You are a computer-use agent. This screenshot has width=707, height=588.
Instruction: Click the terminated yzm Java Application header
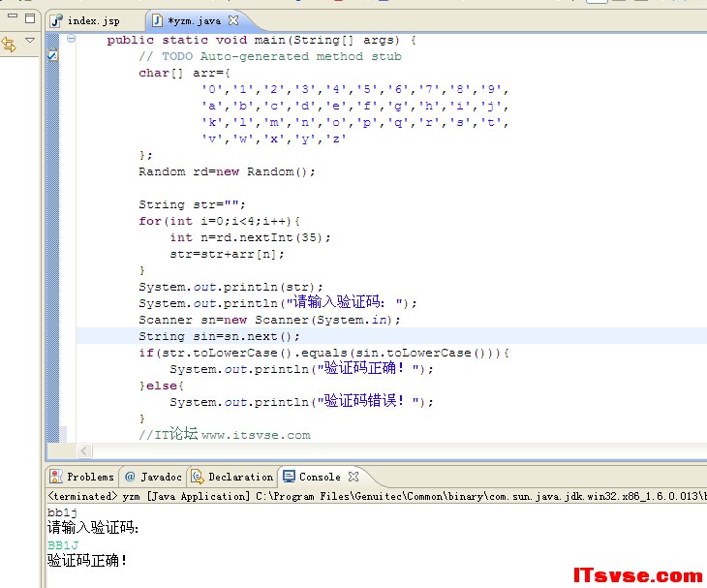377,496
